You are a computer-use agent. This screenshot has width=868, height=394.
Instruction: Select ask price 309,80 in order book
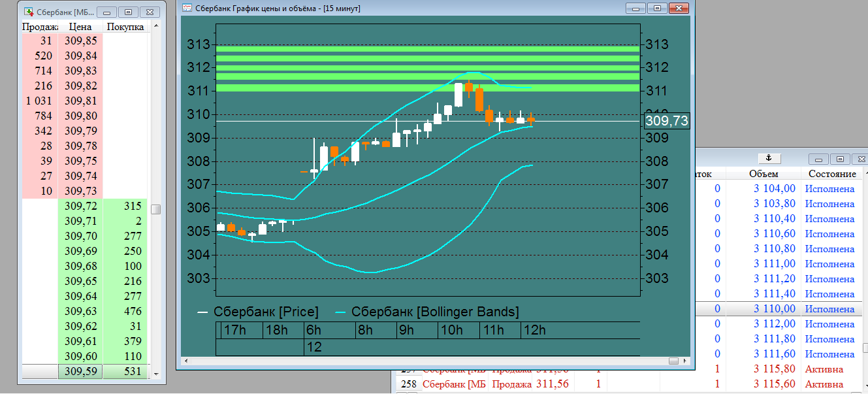pyautogui.click(x=81, y=116)
